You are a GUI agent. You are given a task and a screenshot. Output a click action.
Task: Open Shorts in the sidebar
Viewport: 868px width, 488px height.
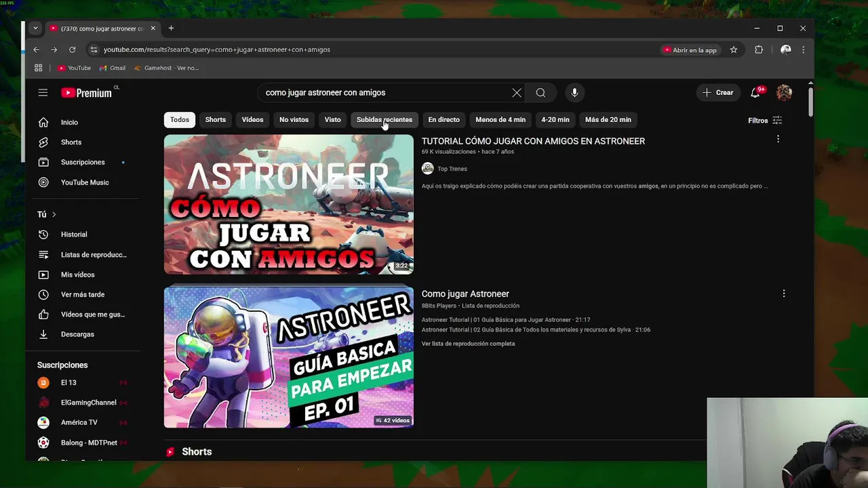[x=71, y=142]
